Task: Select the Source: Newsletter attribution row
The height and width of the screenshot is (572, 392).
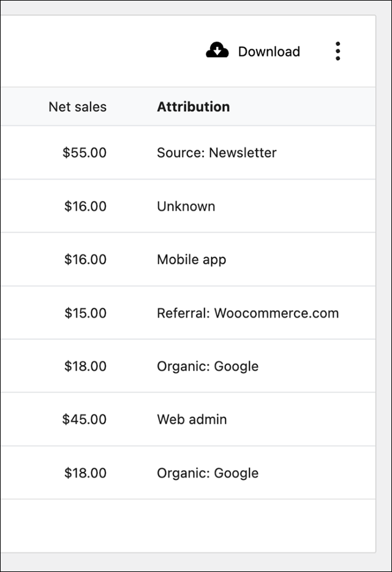Action: click(x=216, y=152)
